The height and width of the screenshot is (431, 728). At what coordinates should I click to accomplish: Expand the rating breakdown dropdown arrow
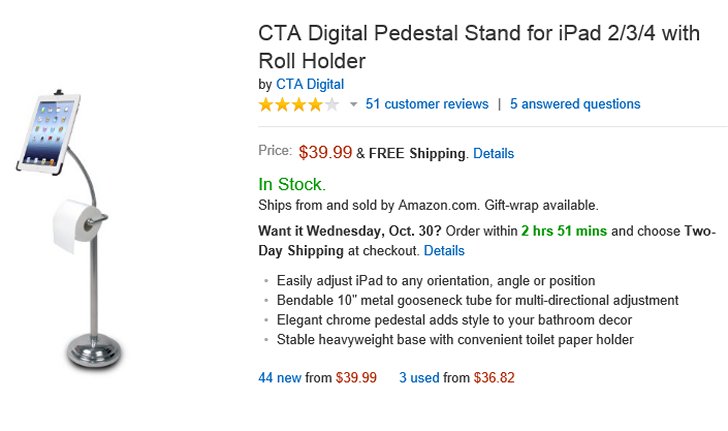353,105
